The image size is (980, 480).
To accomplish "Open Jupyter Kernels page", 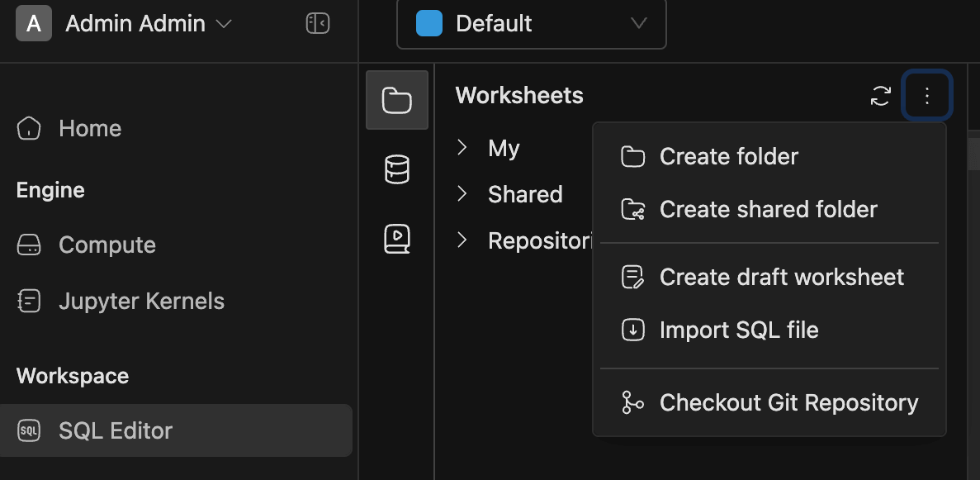I will pyautogui.click(x=141, y=301).
